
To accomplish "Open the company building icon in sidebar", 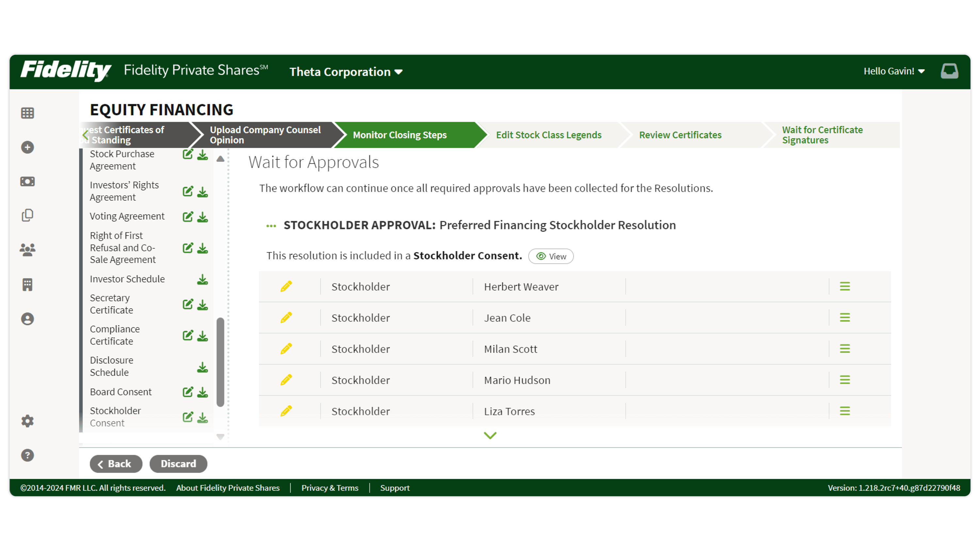I will 27,284.
